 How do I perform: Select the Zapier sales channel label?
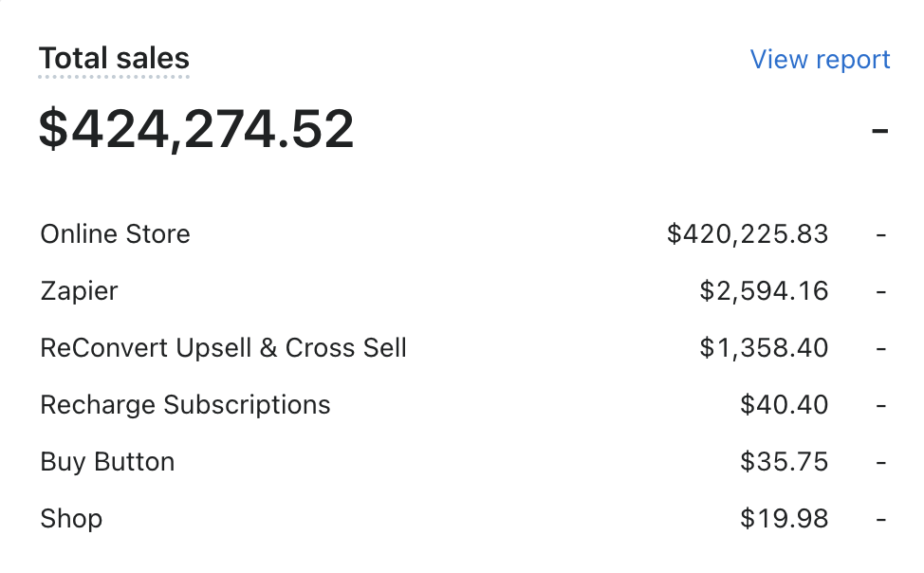(x=79, y=291)
